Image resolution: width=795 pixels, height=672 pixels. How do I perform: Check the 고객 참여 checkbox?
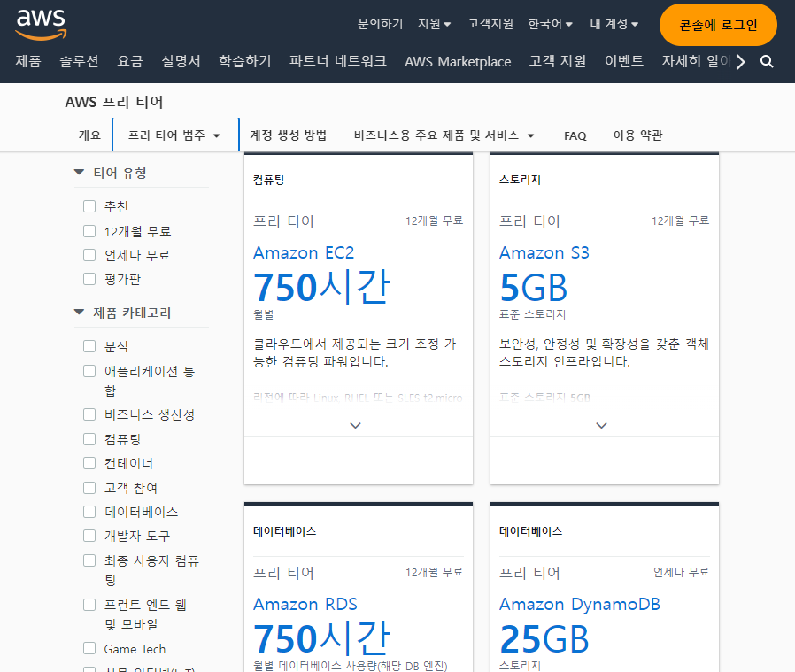89,488
